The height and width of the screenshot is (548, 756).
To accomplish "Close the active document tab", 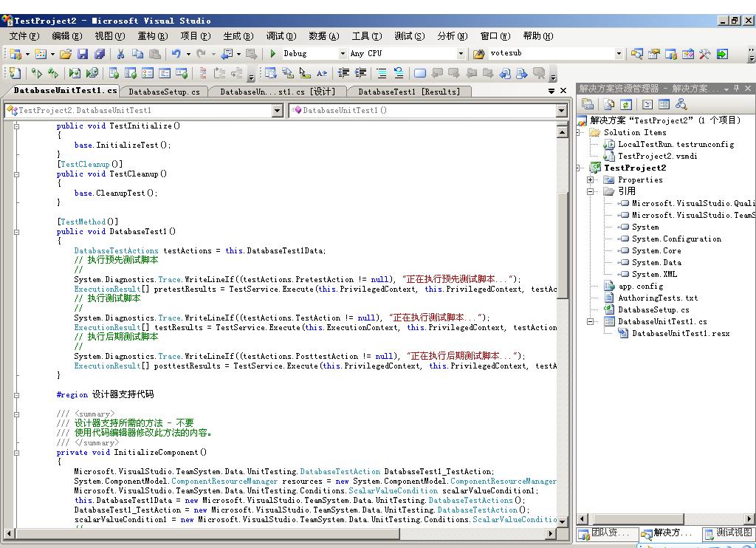I will point(563,91).
